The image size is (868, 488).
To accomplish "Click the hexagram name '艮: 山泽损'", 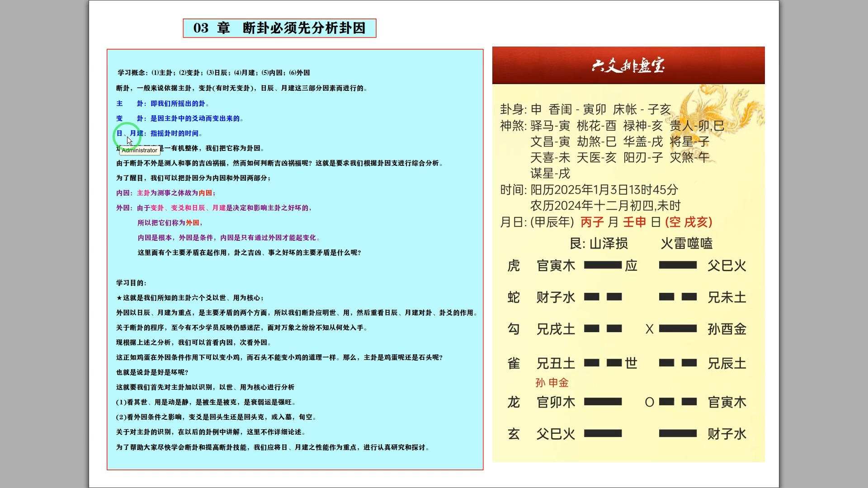I will (x=599, y=244).
